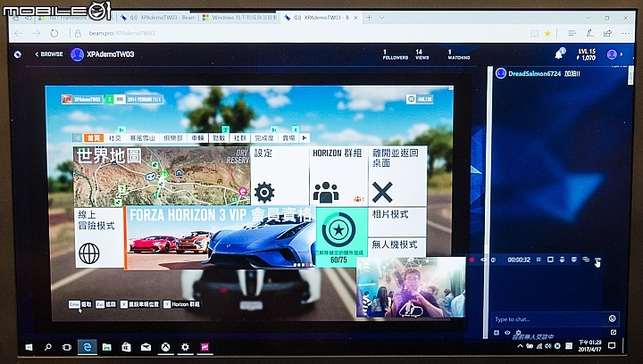Click the left arrow before game menu tabs
The width and height of the screenshot is (643, 364).
(x=77, y=138)
